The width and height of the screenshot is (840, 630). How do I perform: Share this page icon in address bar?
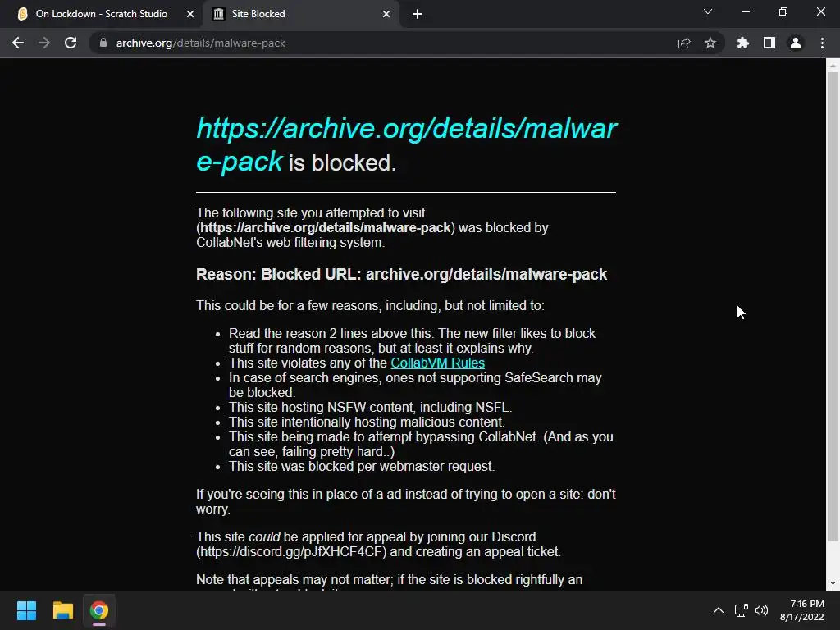click(684, 43)
